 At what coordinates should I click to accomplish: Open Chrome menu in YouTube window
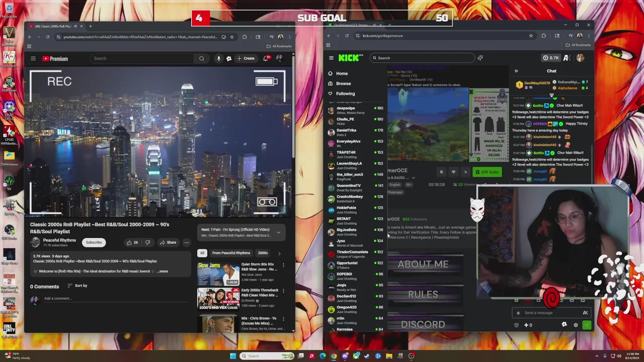(x=289, y=37)
